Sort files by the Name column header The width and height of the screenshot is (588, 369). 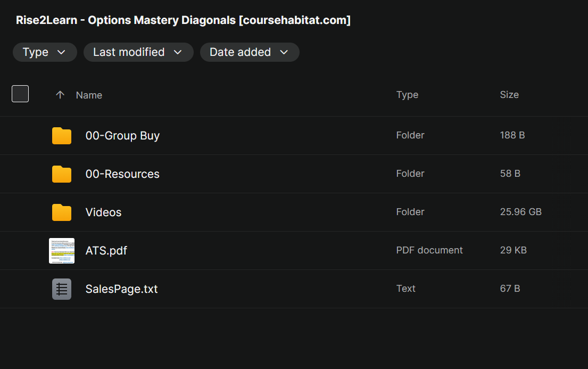point(89,95)
